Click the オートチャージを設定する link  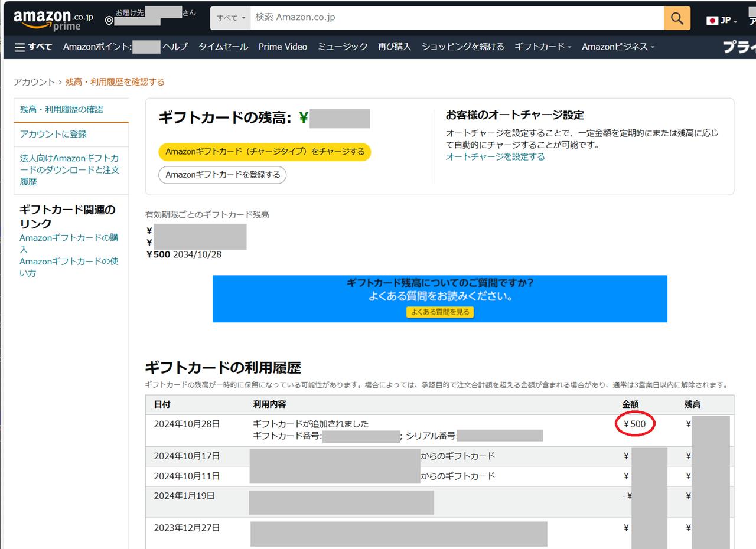pyautogui.click(x=495, y=156)
